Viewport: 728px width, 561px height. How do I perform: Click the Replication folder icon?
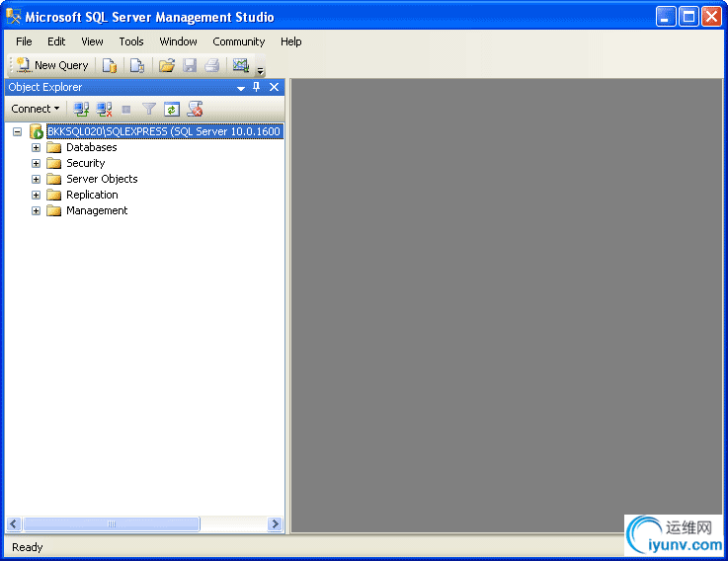point(54,195)
